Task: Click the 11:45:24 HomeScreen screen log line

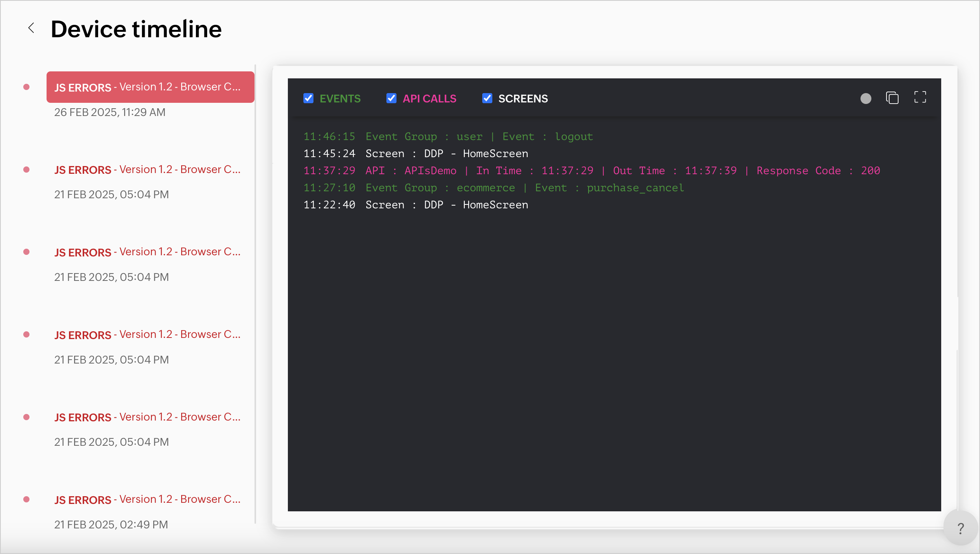Action: point(416,154)
